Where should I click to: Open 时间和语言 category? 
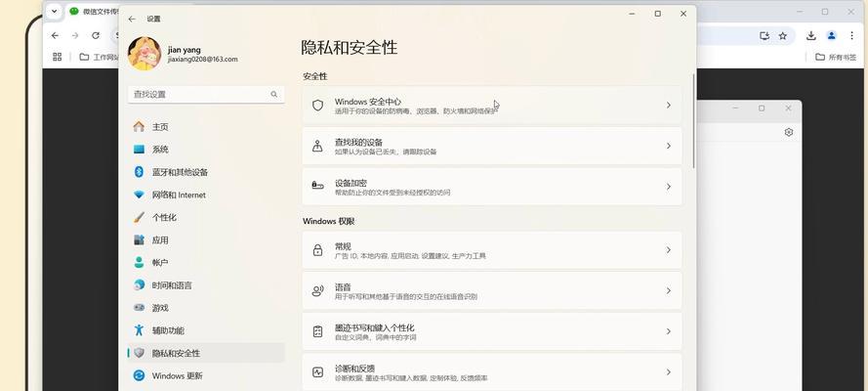(x=206, y=285)
